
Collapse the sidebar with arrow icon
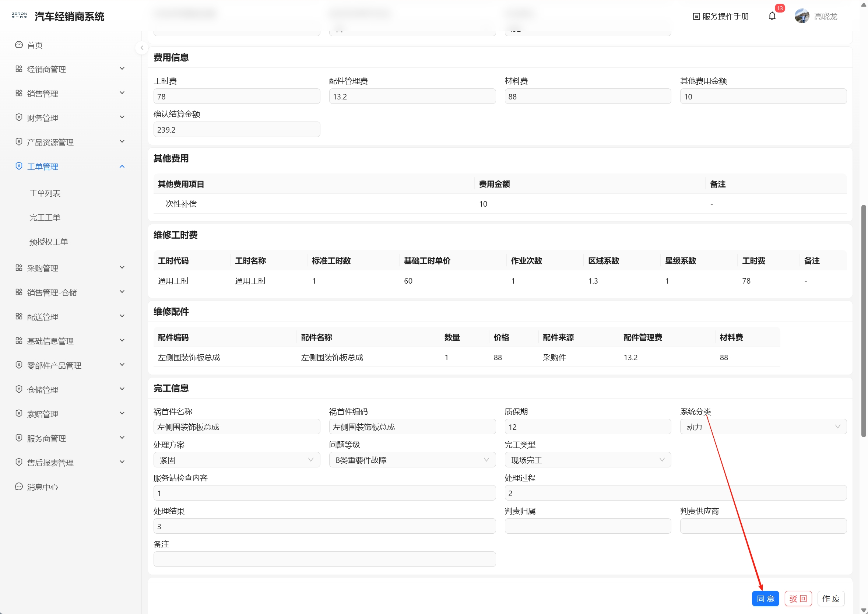click(142, 48)
